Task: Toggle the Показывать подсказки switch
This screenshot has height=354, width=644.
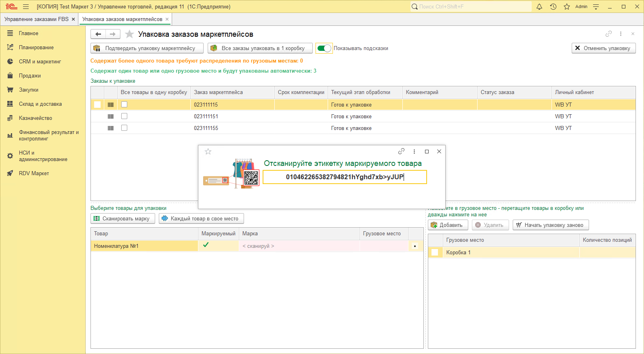Action: tap(324, 48)
